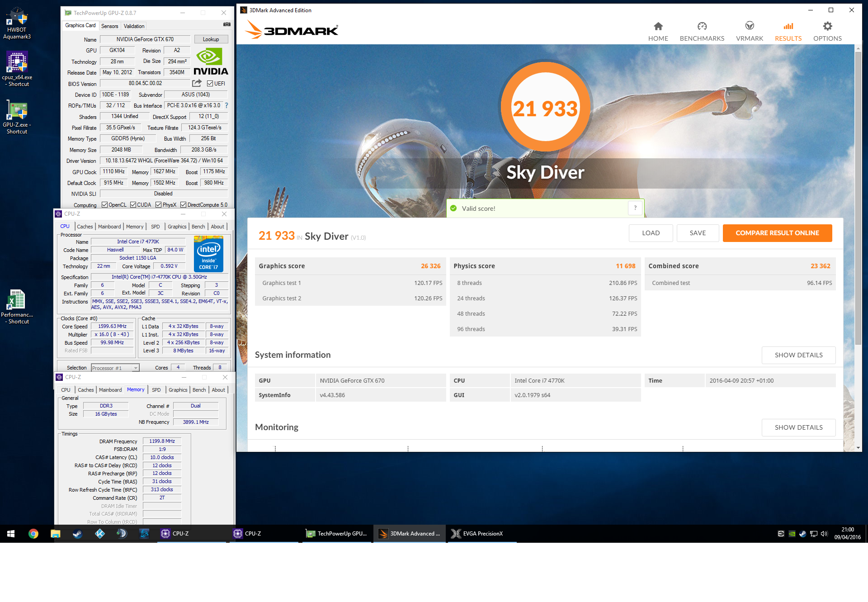Click the taskbar clock
Screen dimensions: 868x602
pos(848,534)
